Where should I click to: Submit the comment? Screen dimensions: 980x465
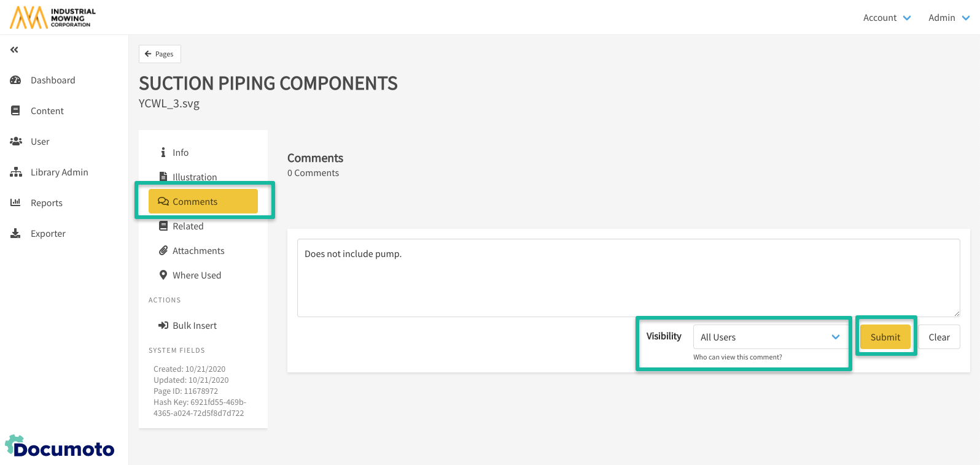(x=885, y=337)
